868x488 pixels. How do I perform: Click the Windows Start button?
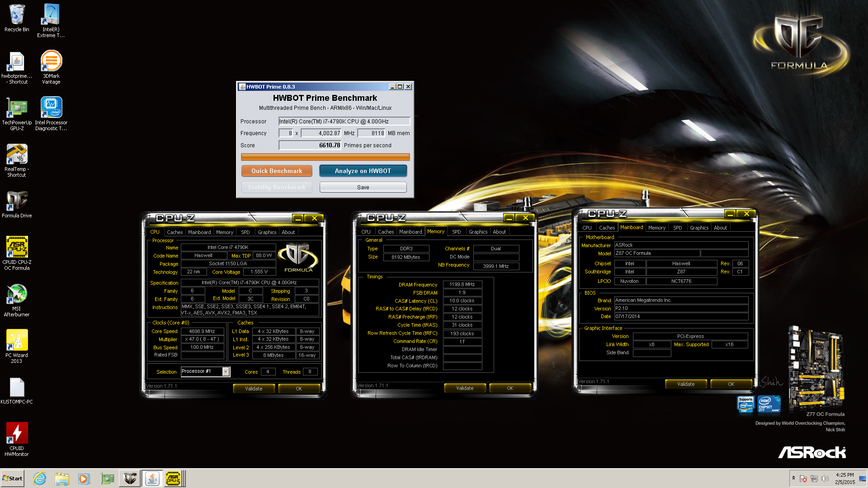coord(12,479)
